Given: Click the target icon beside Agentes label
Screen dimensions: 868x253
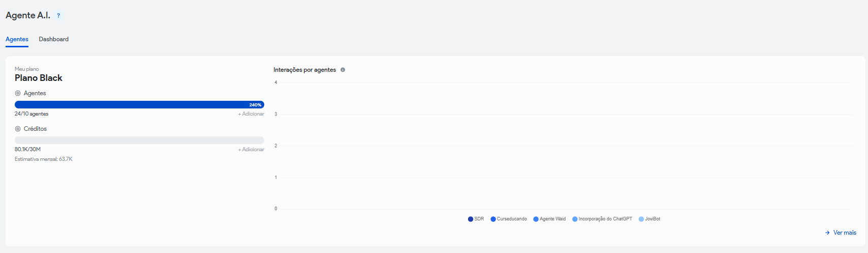Looking at the screenshot, I should 18,93.
